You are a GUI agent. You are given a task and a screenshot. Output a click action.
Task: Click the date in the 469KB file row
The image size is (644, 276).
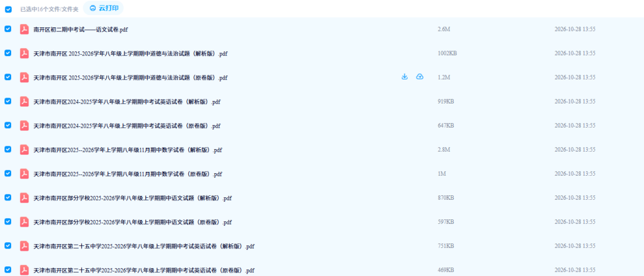click(x=575, y=270)
